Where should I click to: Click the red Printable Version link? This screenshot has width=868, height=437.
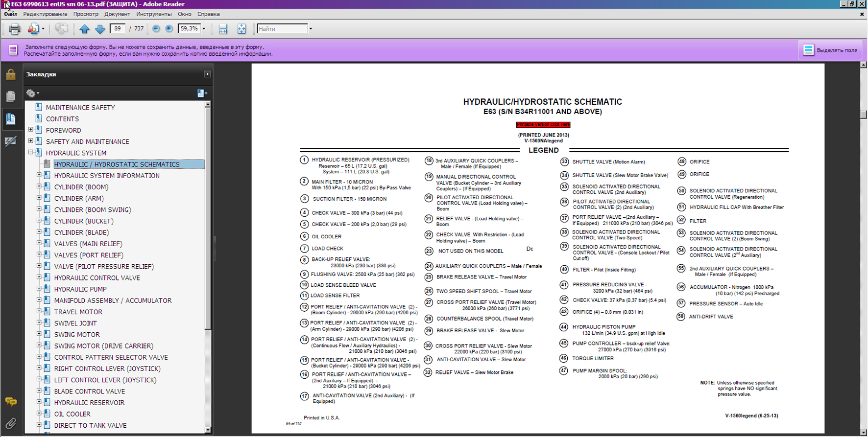tap(543, 125)
